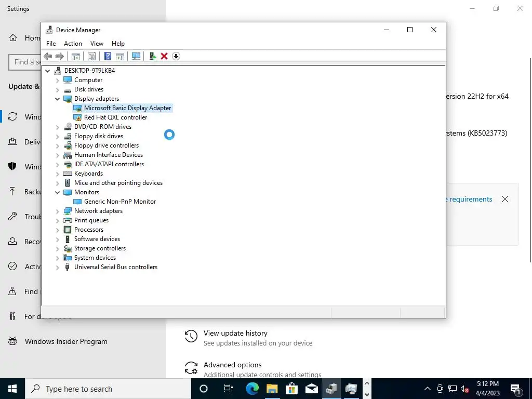Open View update history in Settings

click(235, 333)
